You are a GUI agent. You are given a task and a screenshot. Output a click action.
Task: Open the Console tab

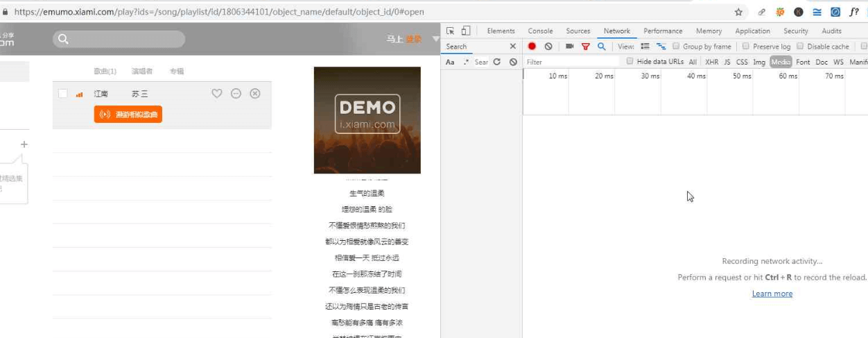coord(540,31)
